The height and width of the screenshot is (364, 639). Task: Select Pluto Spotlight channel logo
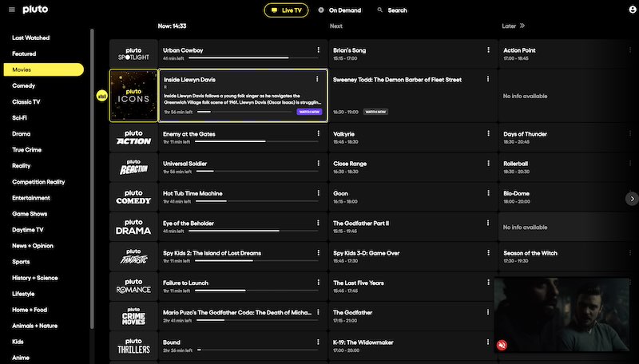tap(133, 53)
